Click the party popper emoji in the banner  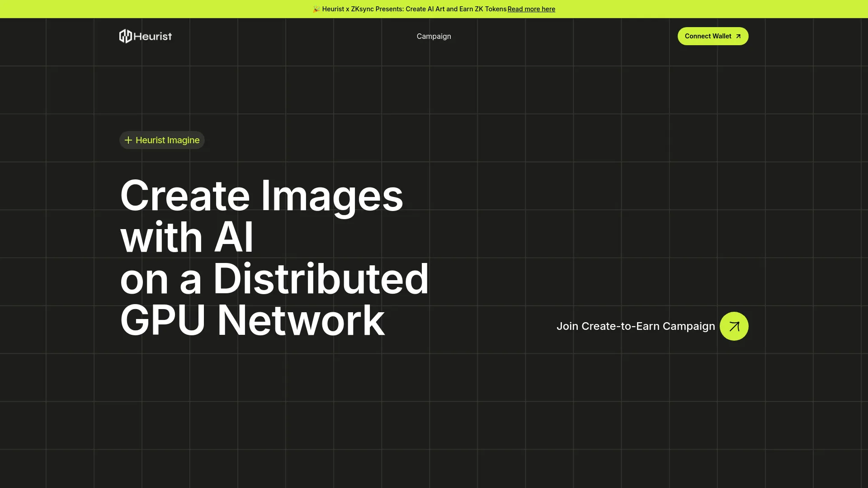tap(316, 9)
